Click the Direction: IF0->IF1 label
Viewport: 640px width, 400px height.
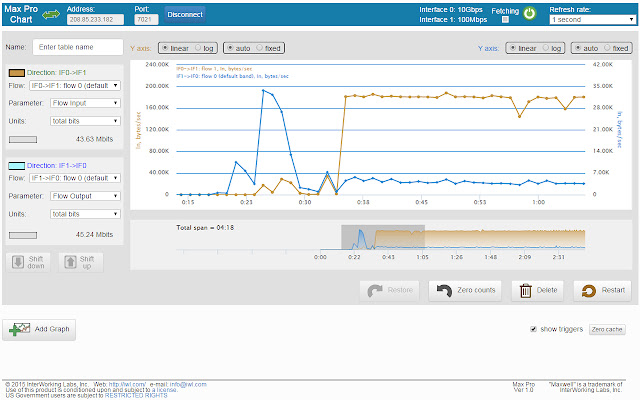[56, 73]
